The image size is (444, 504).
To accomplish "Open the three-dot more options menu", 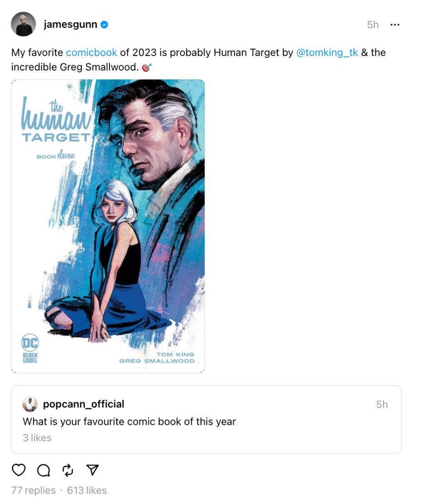I will [394, 25].
